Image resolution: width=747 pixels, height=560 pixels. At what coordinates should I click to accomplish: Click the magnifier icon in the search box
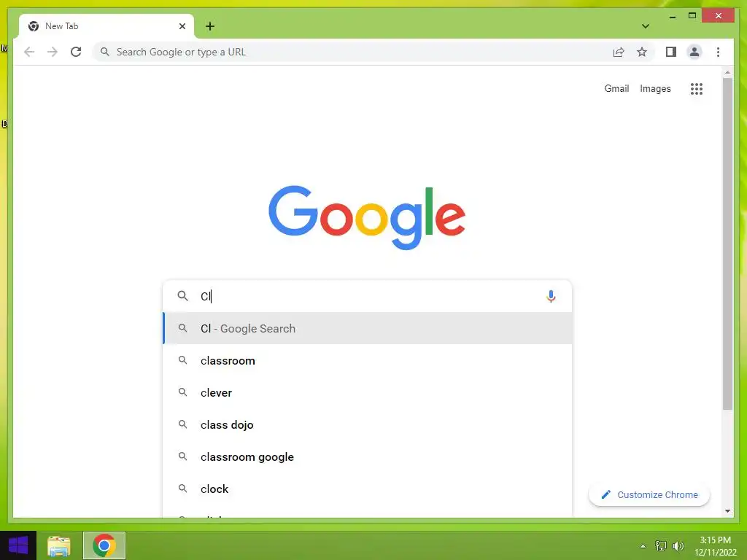[x=182, y=296]
